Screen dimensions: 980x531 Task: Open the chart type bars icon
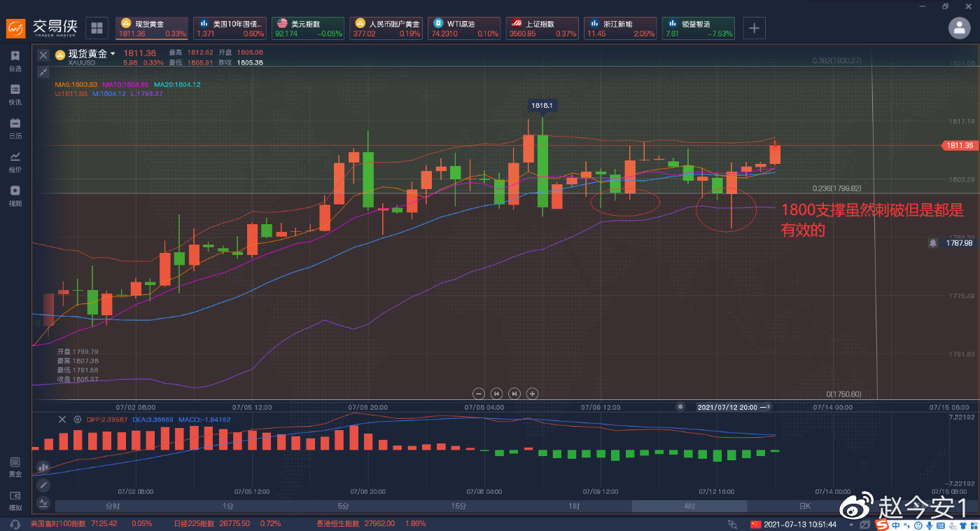pyautogui.click(x=43, y=467)
